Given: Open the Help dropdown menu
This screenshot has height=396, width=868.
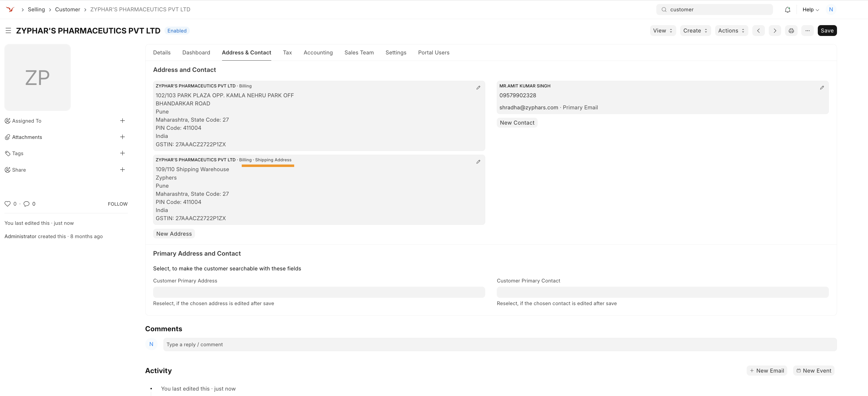Looking at the screenshot, I should point(811,9).
